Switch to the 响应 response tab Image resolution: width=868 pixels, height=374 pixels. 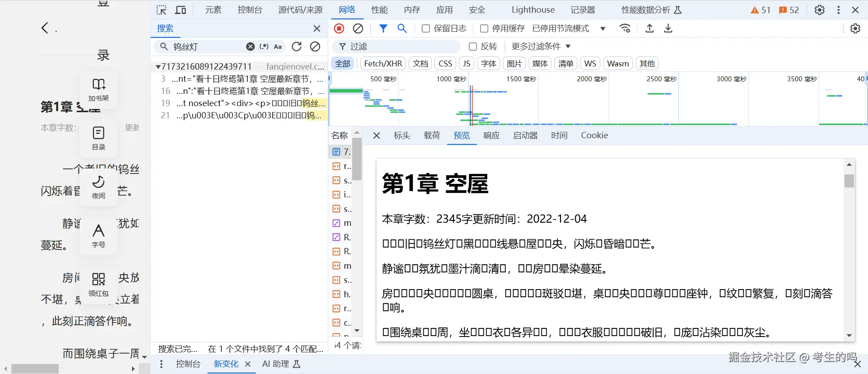[x=491, y=136]
